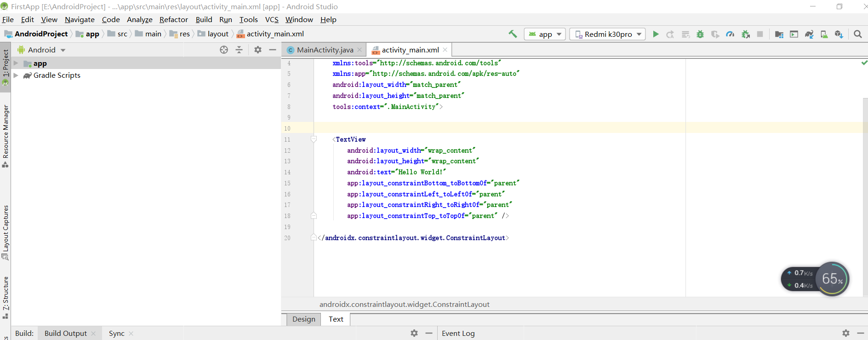This screenshot has height=340, width=868.
Task: Open Project Structure folder icon
Action: pos(779,34)
